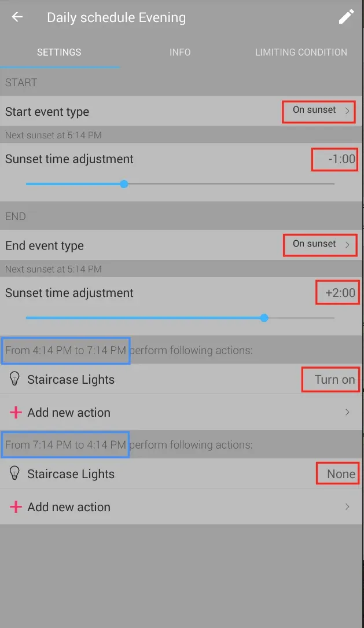This screenshot has width=364, height=628.
Task: Tap the second Staircase Lights bulb icon
Action: click(x=15, y=473)
